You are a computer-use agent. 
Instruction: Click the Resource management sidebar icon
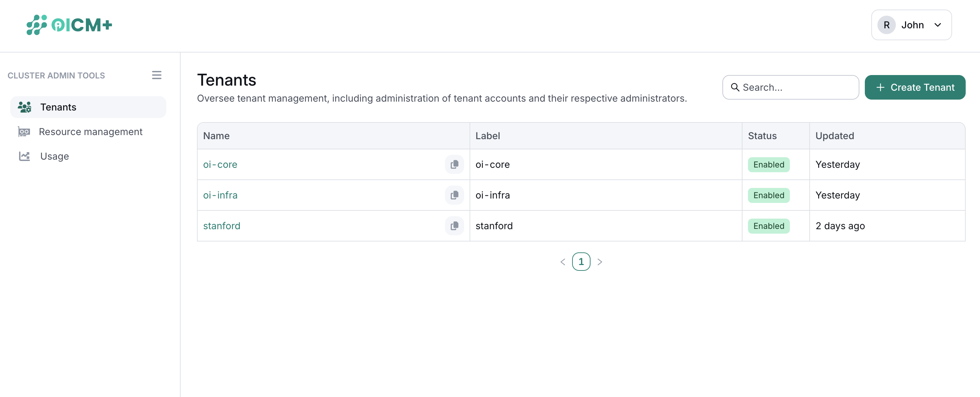point(25,131)
